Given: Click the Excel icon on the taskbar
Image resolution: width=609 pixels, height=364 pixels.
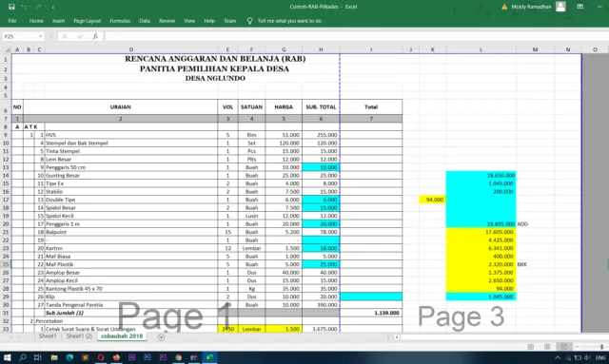Looking at the screenshot, I should pyautogui.click(x=209, y=357).
